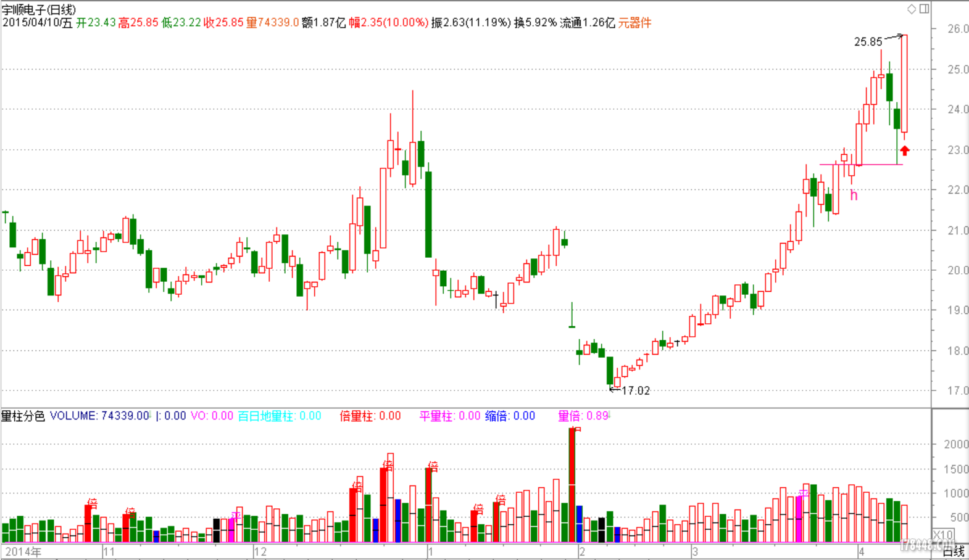Click the month 12 marker on time axis

(260, 551)
